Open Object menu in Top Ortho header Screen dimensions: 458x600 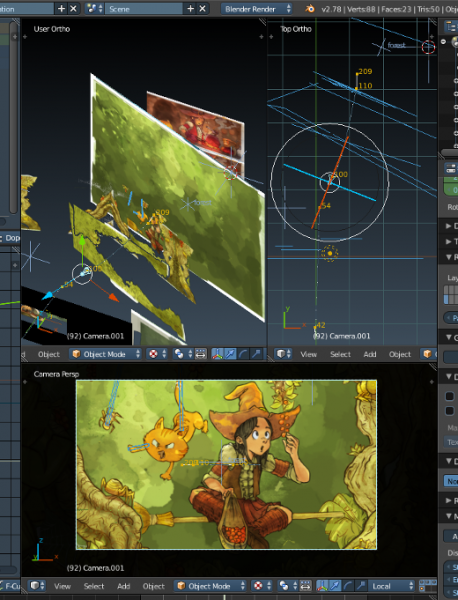(x=400, y=354)
